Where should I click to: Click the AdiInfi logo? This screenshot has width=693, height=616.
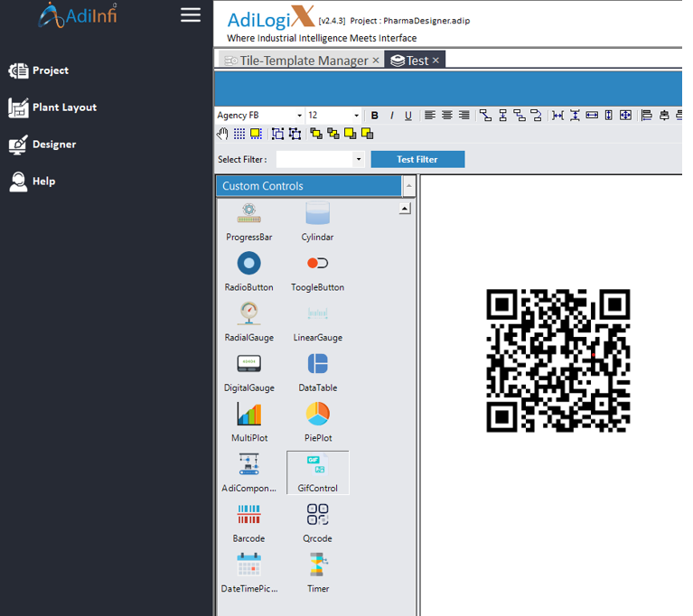[79, 15]
